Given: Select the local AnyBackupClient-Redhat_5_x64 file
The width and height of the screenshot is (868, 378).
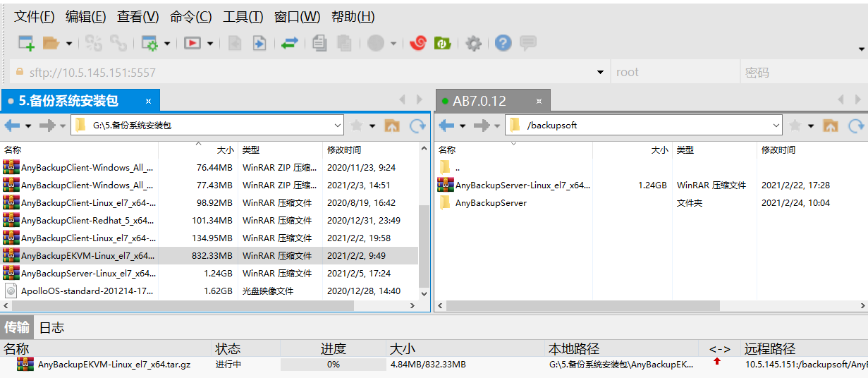Looking at the screenshot, I should (209, 220).
